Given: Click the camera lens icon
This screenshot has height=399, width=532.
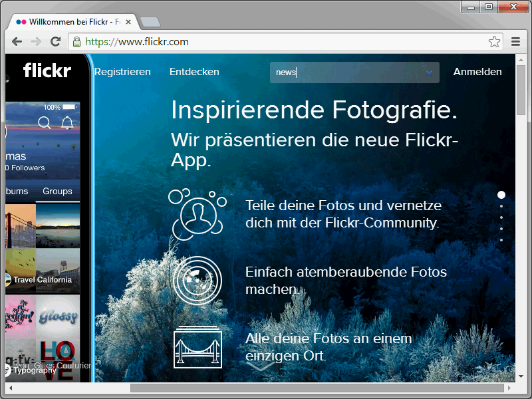Looking at the screenshot, I should tap(198, 280).
